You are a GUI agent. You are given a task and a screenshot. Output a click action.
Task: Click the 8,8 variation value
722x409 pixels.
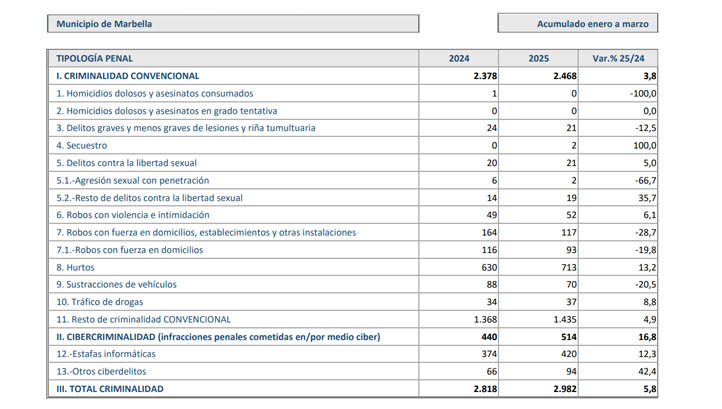[x=650, y=302]
